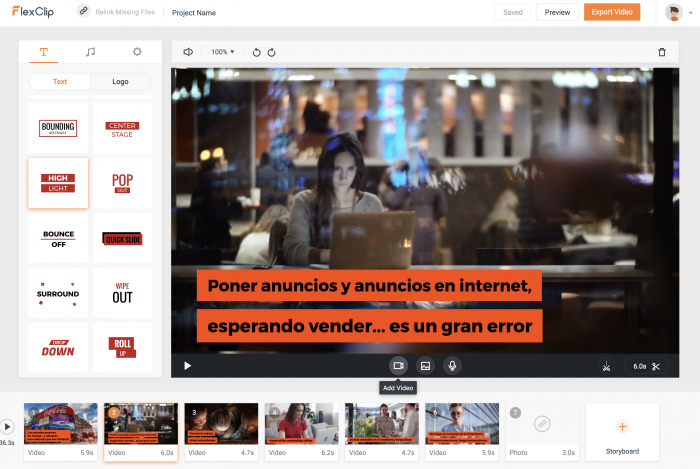Choose the Quick Slide text style
This screenshot has height=469, width=700.
122,238
